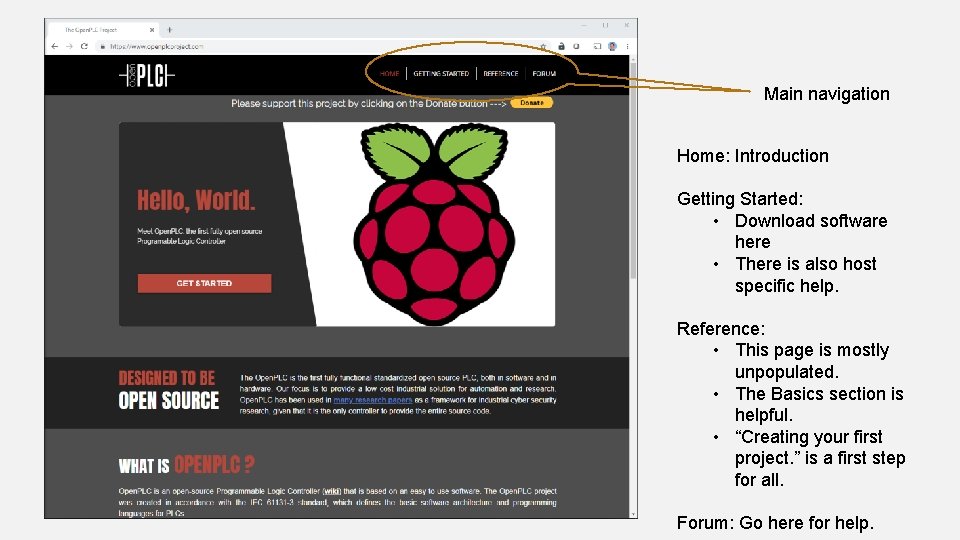Open the new tab plus button
The height and width of the screenshot is (540, 960).
(x=170, y=29)
